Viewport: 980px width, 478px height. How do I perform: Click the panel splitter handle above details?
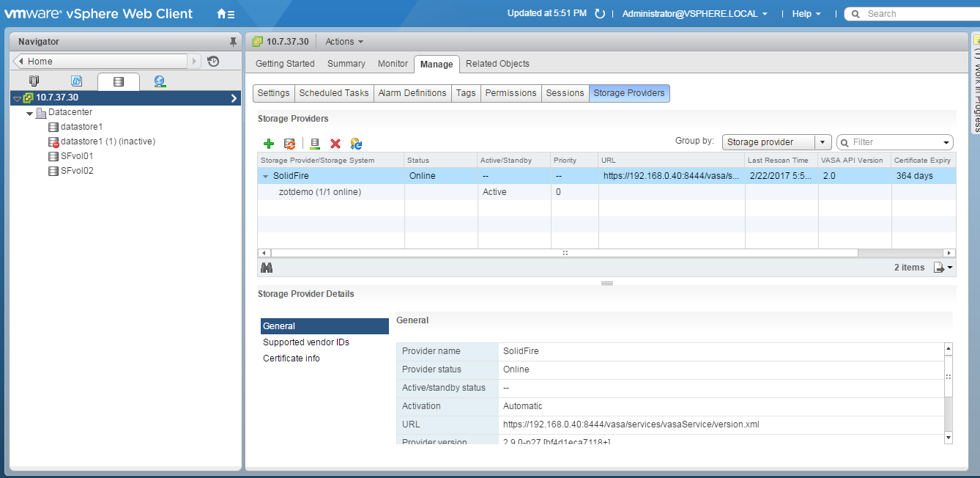point(606,283)
